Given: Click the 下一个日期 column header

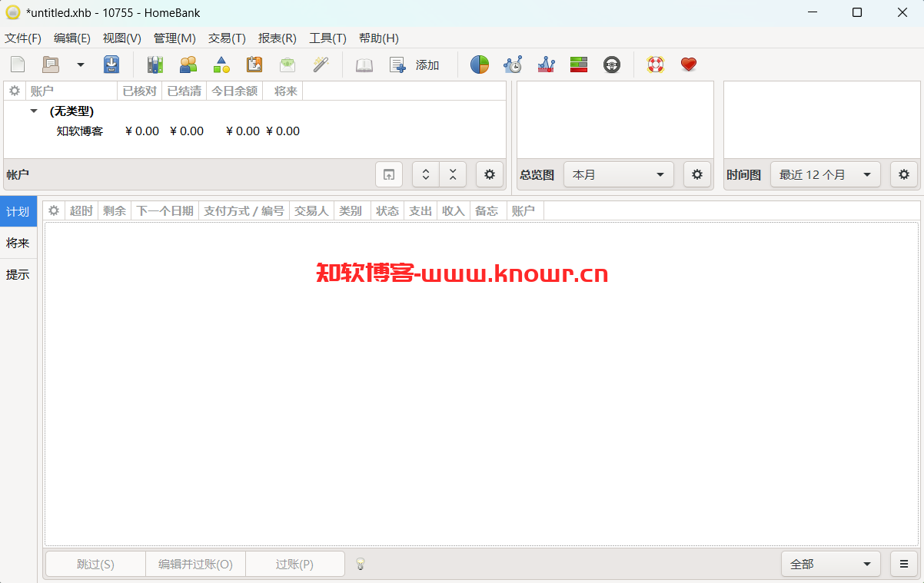Looking at the screenshot, I should 165,210.
